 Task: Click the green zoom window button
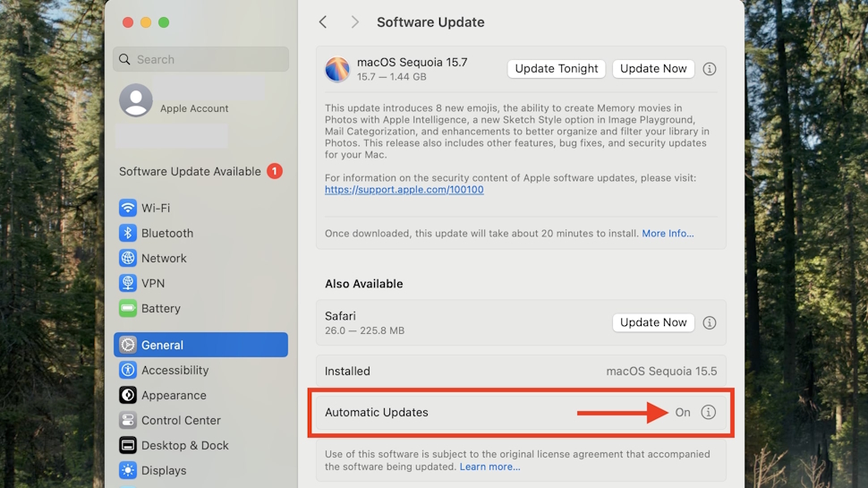[164, 22]
